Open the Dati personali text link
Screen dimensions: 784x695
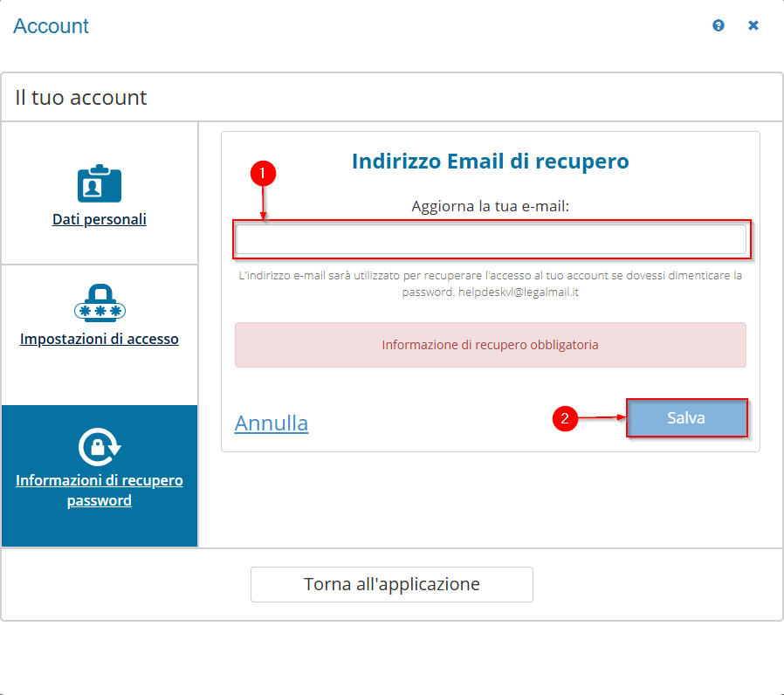pyautogui.click(x=100, y=219)
